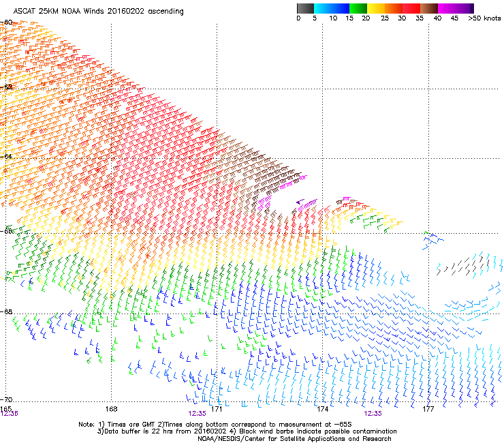Click the -66 latitude axis label
This screenshot has height=443, width=504.
point(7,231)
